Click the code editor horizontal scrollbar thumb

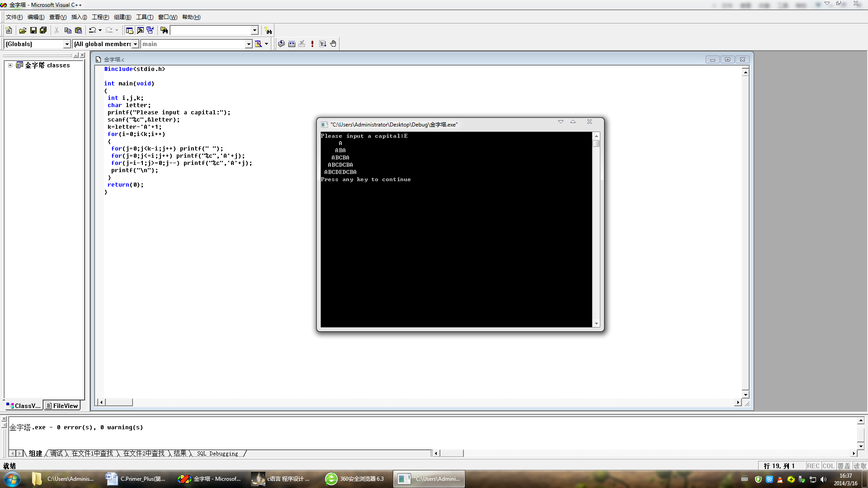coord(119,402)
